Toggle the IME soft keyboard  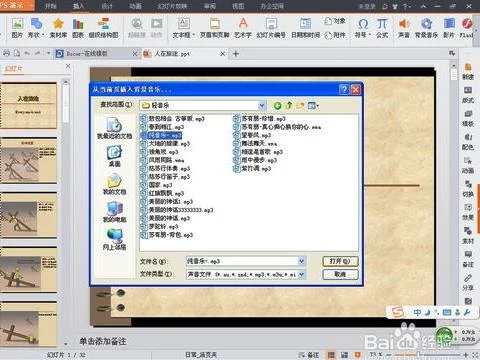click(x=447, y=312)
